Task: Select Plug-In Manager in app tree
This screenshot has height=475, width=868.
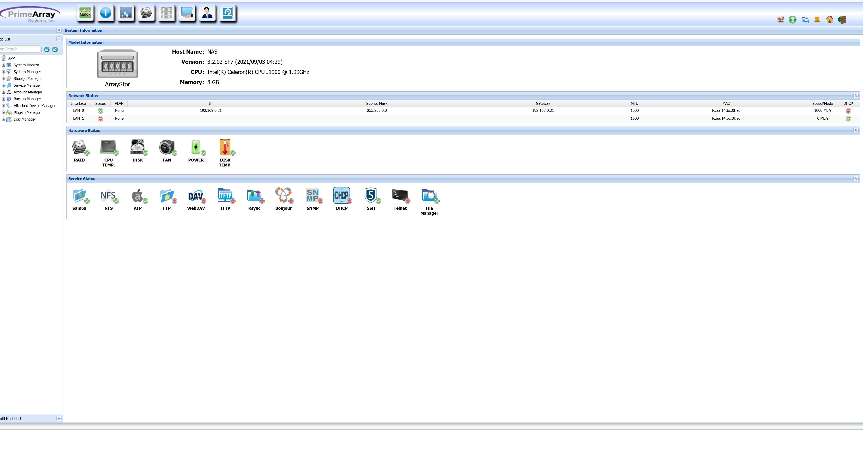Action: pyautogui.click(x=27, y=113)
